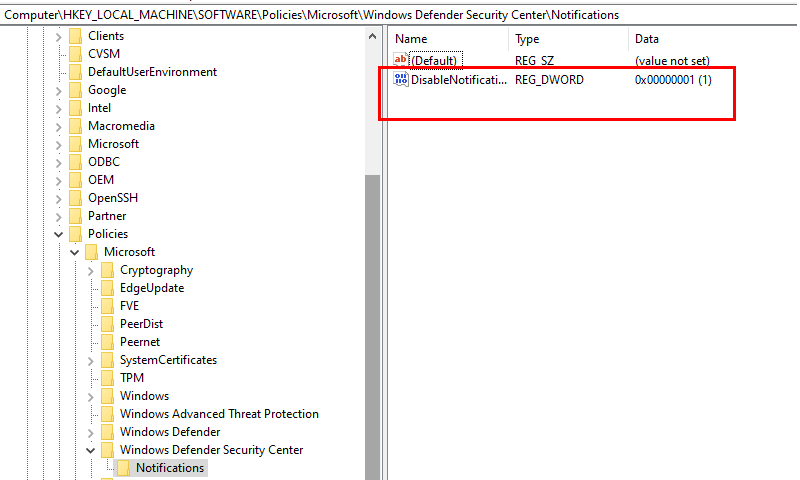Click the Notifications folder icon

[x=123, y=468]
